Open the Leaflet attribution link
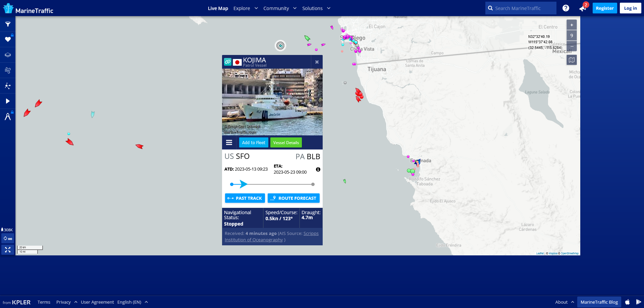Viewport: 644px width, 308px height. 540,253
